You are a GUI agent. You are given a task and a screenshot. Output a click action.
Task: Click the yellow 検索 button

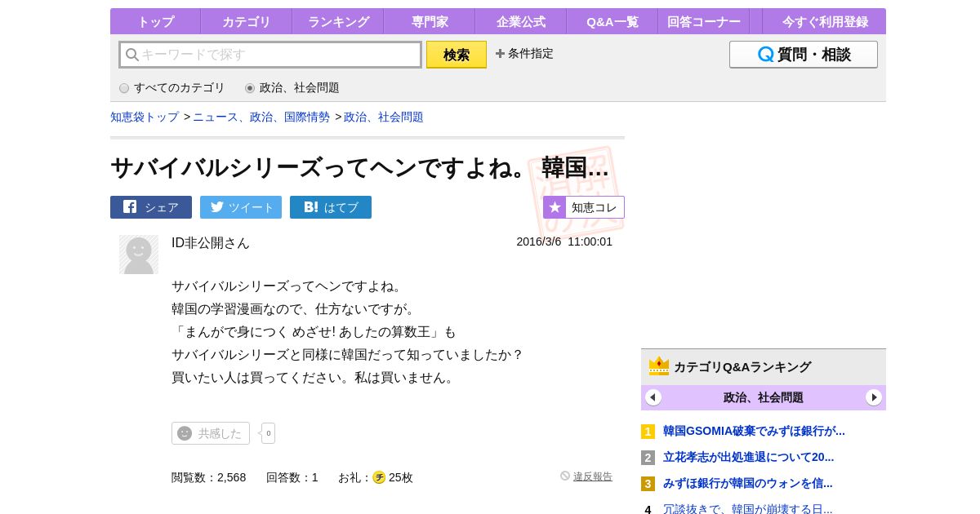tap(457, 55)
